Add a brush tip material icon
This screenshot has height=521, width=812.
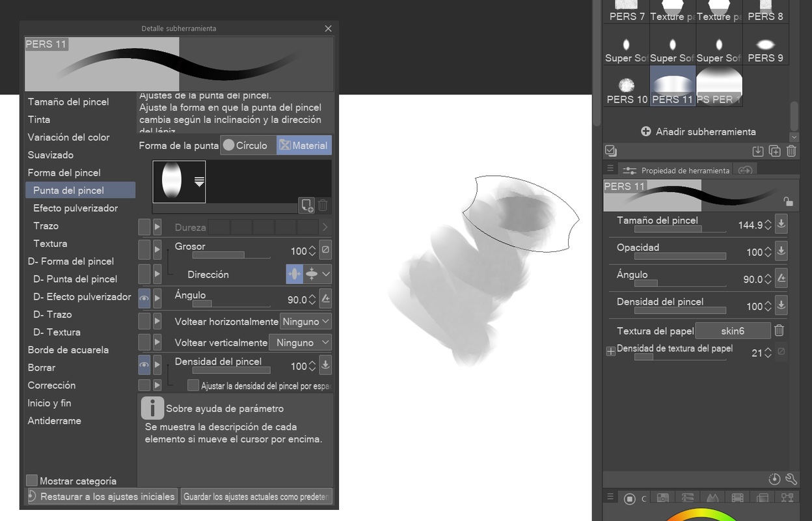tap(307, 205)
